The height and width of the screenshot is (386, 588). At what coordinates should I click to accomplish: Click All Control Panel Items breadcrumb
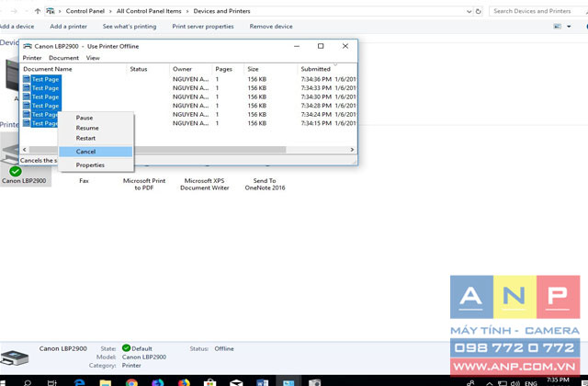tap(149, 11)
